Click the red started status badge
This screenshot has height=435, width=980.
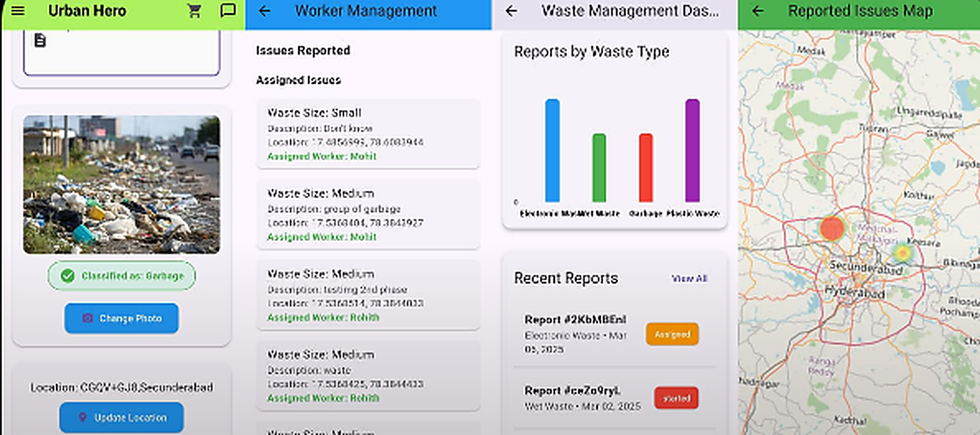[677, 398]
